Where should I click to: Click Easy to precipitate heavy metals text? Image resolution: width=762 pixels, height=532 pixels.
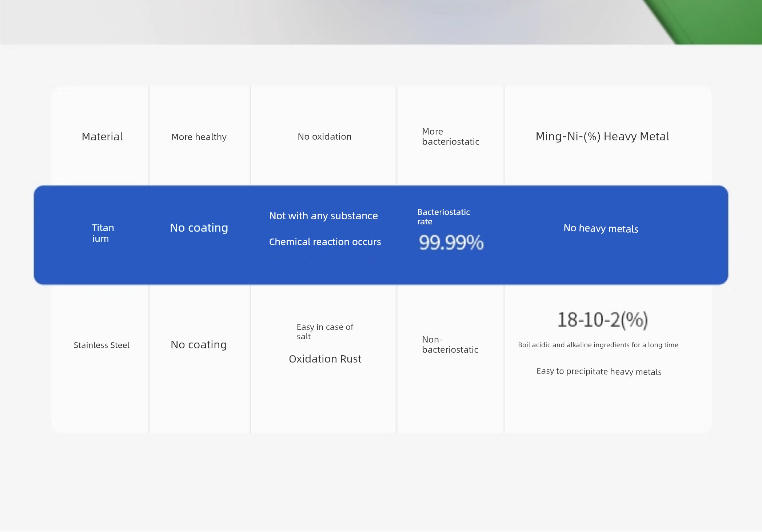click(599, 372)
